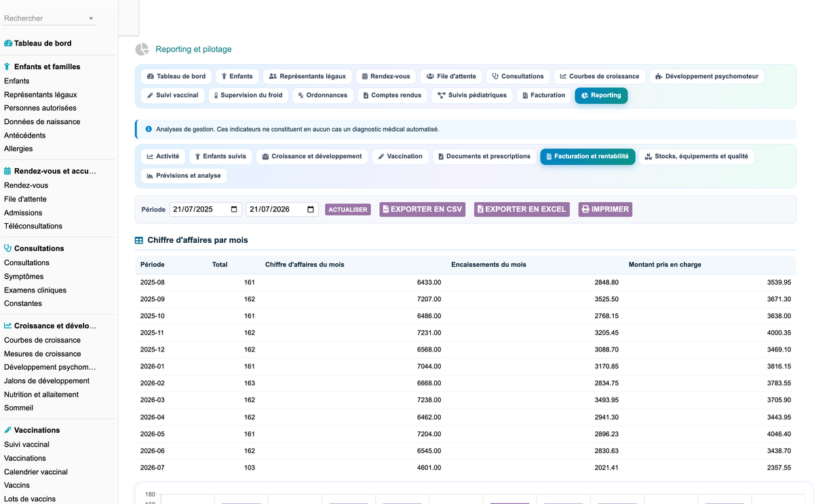
Task: Open Suivis pédiatriques tab
Action: click(x=472, y=96)
